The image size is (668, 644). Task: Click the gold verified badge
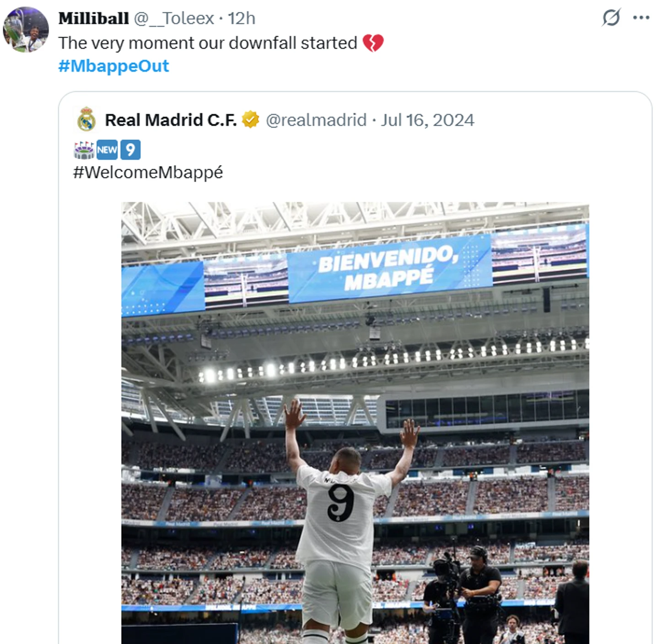pyautogui.click(x=250, y=120)
